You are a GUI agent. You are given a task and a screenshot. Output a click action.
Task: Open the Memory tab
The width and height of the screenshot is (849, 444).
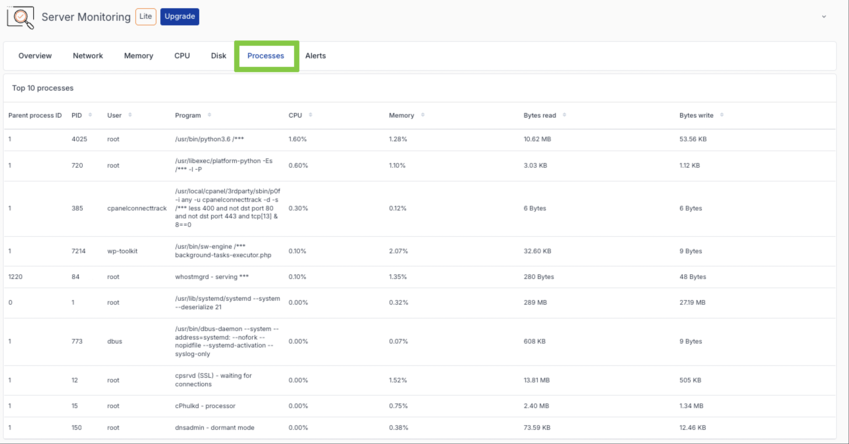tap(138, 56)
